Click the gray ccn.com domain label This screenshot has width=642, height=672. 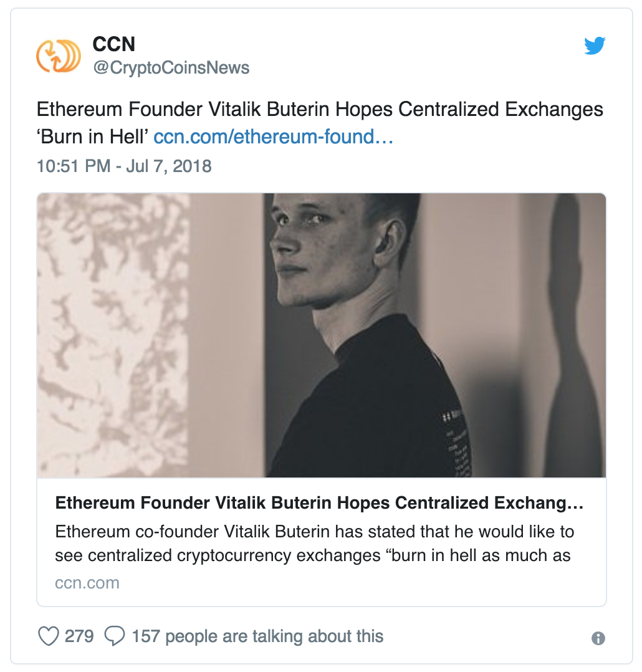click(87, 583)
